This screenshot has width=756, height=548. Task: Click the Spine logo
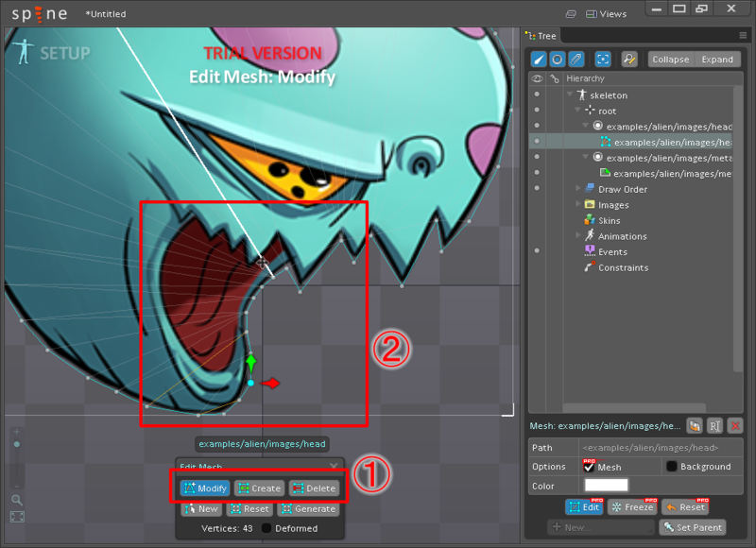[40, 14]
